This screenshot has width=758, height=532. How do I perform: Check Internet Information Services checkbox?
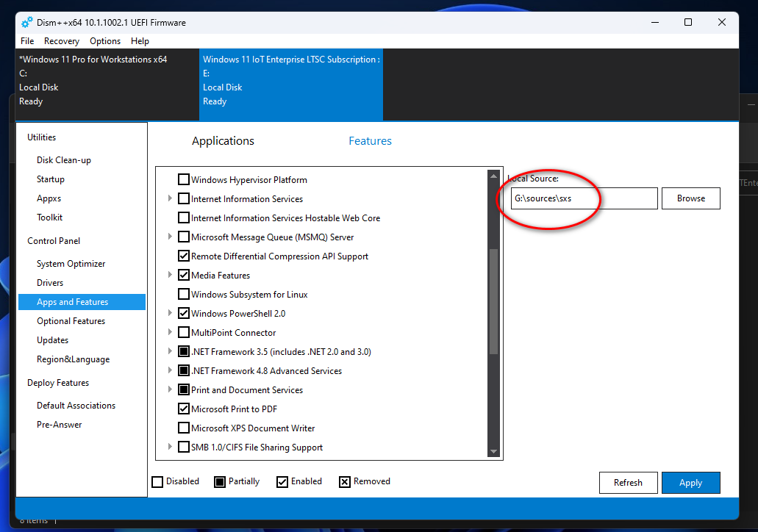coord(184,198)
